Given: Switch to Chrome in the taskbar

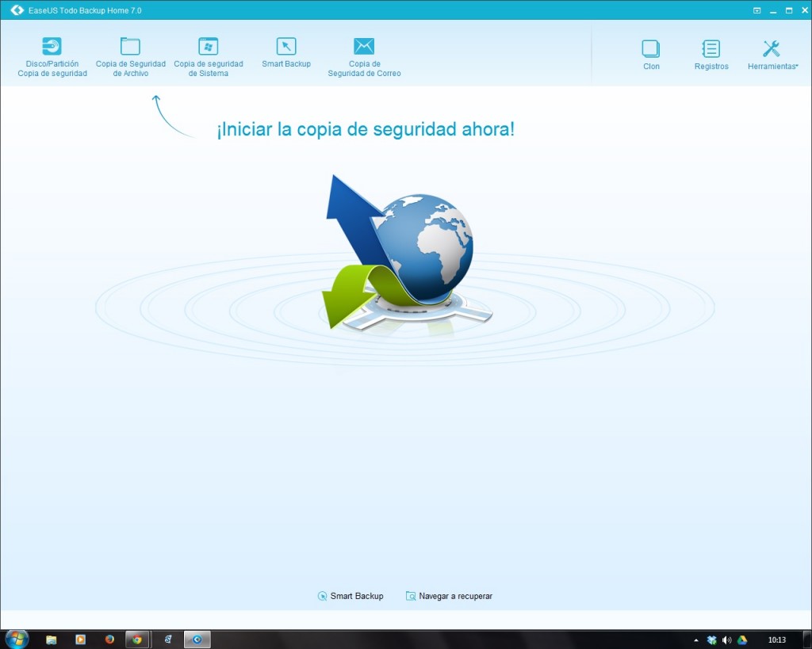Looking at the screenshot, I should click(x=137, y=639).
